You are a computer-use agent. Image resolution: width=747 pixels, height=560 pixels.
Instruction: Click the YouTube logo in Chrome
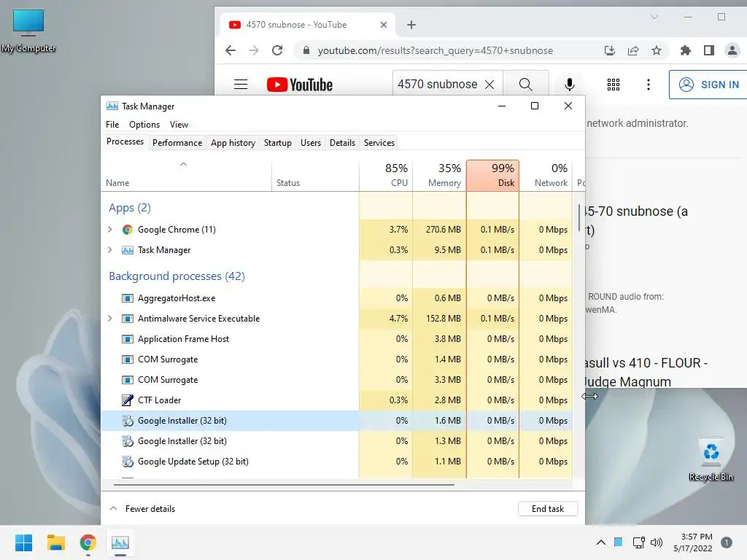pyautogui.click(x=300, y=85)
